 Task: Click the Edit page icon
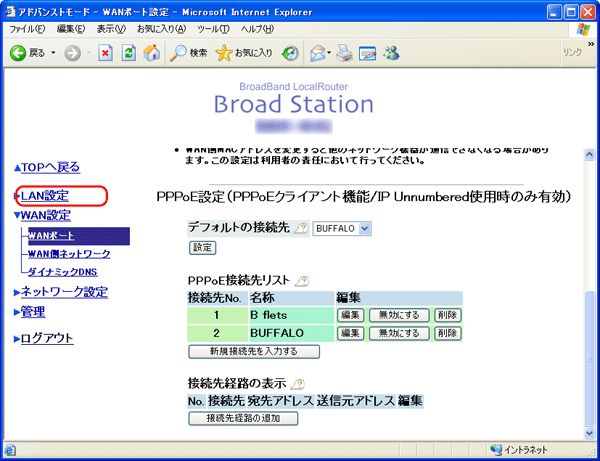click(367, 53)
